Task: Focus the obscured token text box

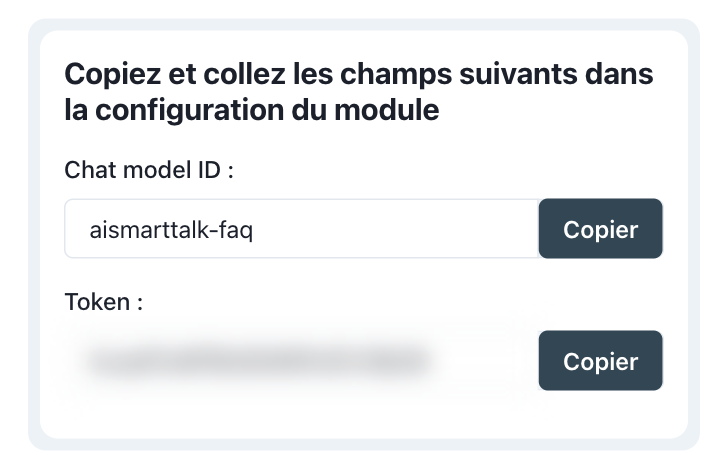Action: (x=302, y=361)
